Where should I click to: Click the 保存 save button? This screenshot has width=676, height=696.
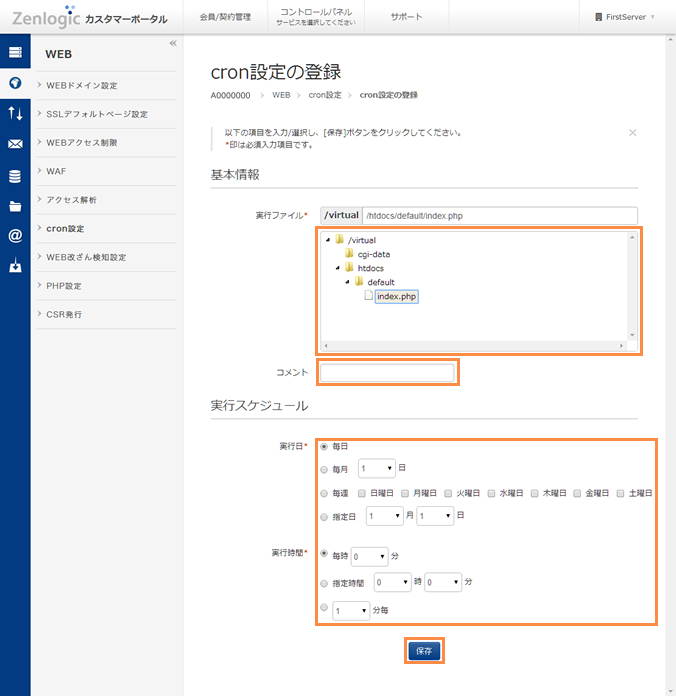point(424,651)
